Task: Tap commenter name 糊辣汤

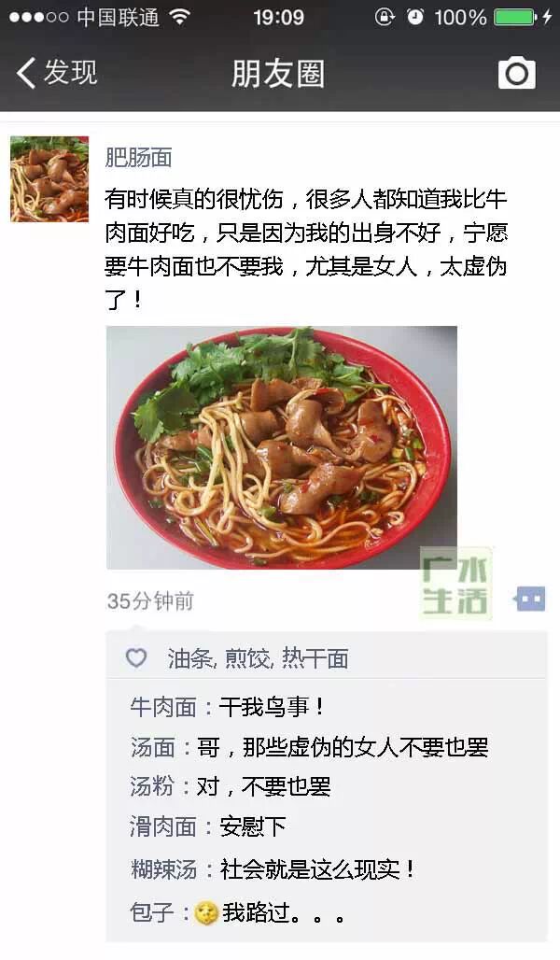Action: (163, 869)
